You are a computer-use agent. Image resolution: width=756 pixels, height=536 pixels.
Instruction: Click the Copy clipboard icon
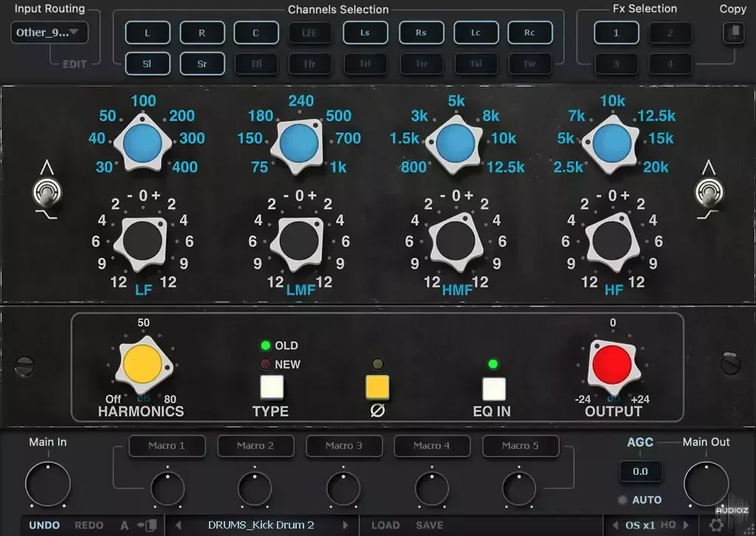733,32
